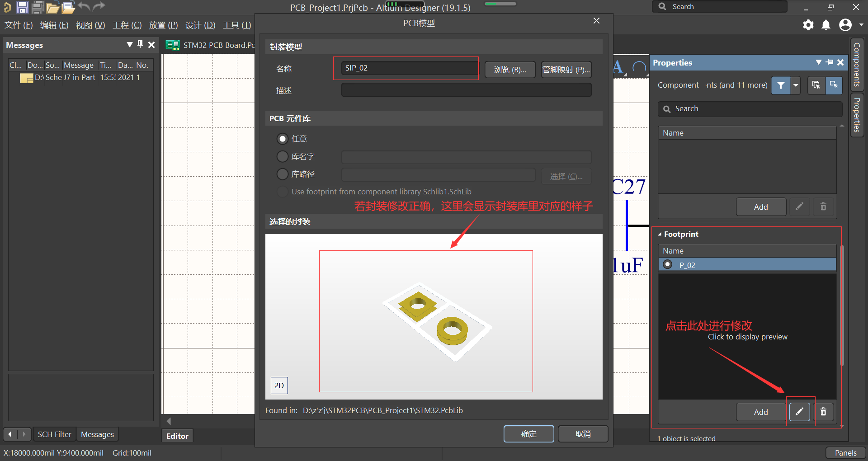Collapse the Footprint section
Viewport: 868px width, 461px height.
[660, 234]
